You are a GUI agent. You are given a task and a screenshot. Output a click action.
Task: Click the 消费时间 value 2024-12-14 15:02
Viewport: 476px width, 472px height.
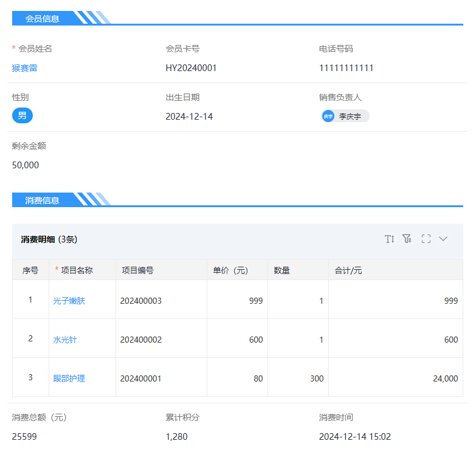tap(354, 437)
